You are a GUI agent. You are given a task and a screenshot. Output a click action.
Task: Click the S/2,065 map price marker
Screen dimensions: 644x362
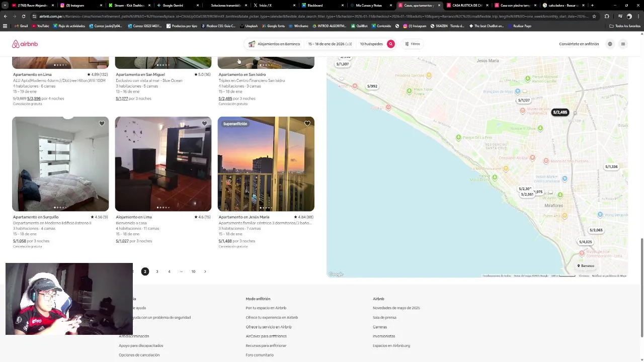(596, 230)
